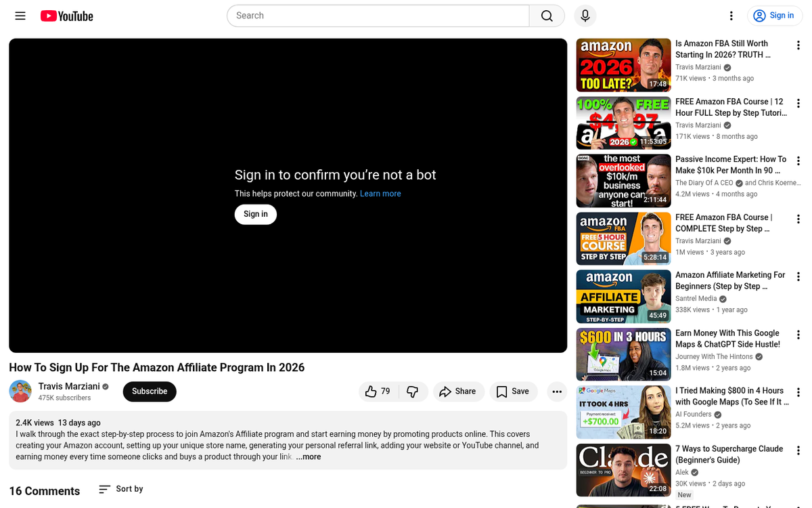
Task: Open the comments Sort by menu
Action: [120, 489]
